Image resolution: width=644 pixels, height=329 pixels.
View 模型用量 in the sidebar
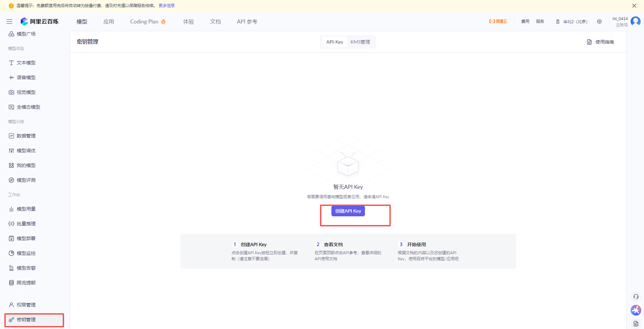(22, 209)
